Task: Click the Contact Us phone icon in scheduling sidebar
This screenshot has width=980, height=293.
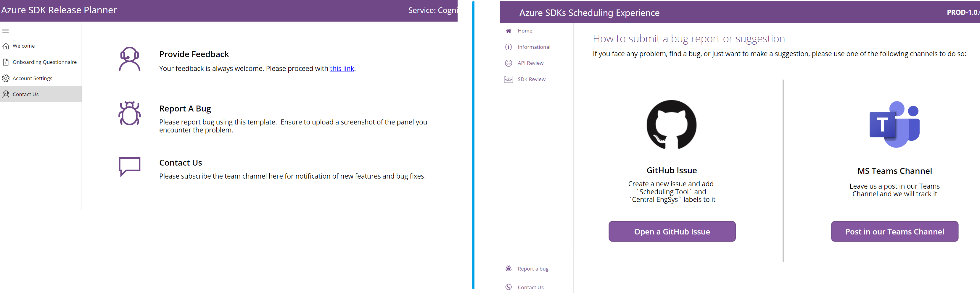Action: (x=508, y=287)
